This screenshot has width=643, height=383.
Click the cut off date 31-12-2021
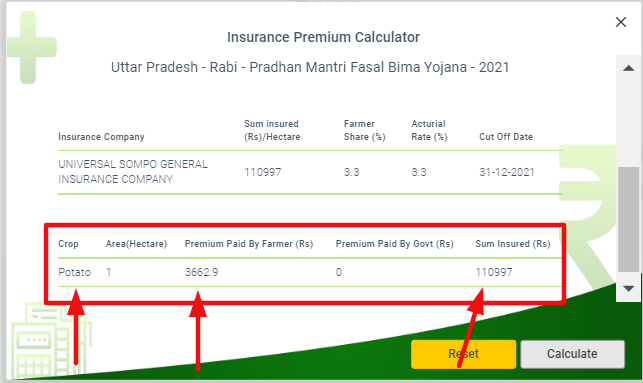click(507, 172)
